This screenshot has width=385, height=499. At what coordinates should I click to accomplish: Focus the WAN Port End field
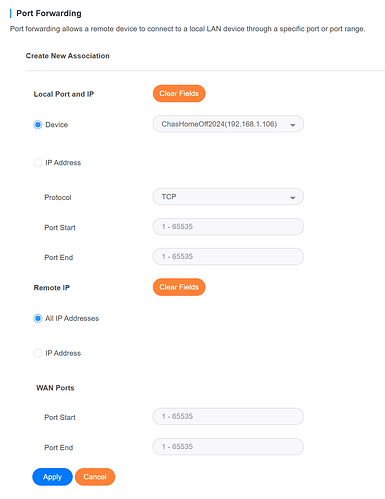[228, 447]
